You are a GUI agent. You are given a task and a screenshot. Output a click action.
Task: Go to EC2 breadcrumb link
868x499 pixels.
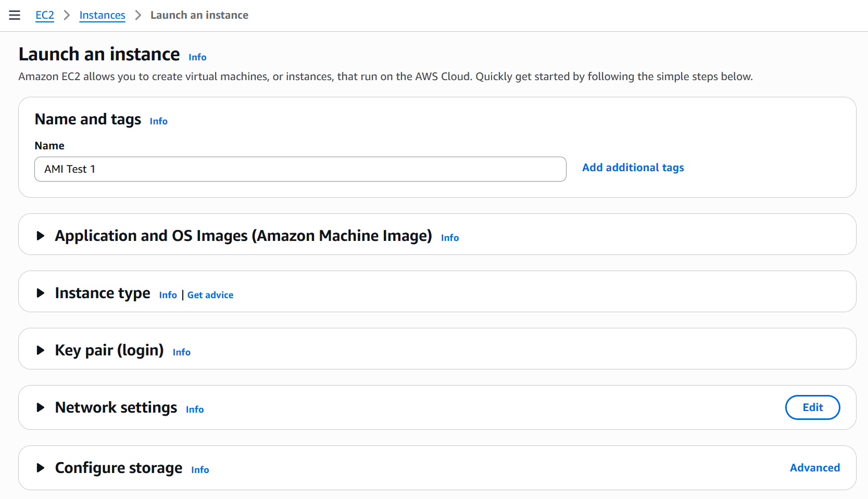(x=45, y=15)
